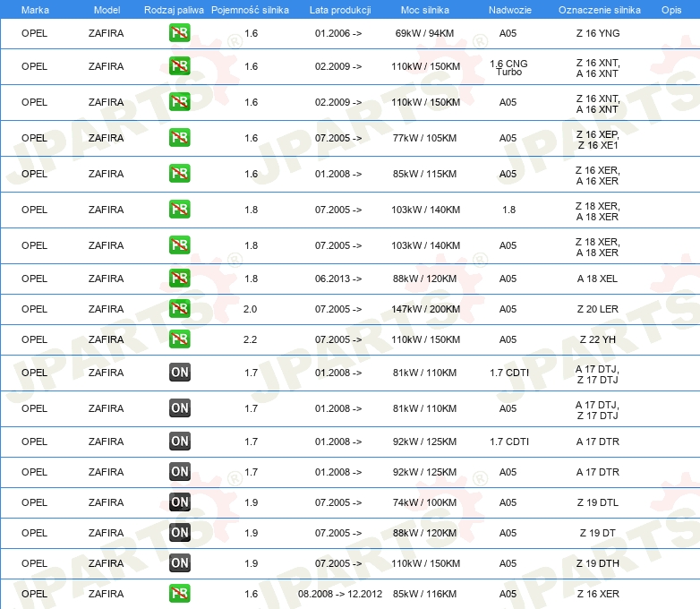Screen dimensions: 700x609
Task: Select OPEL in the Z 16 YNG row
Action: point(34,33)
